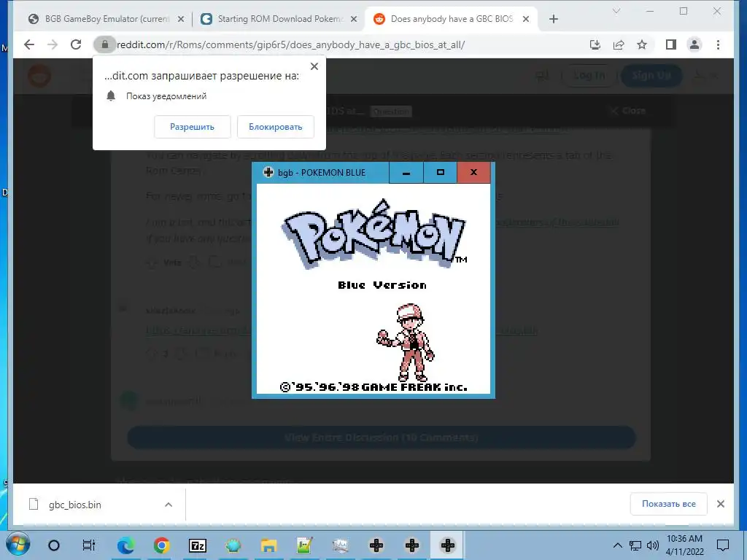Open the bgb emulator window icon menu
Image resolution: width=747 pixels, height=560 pixels.
[268, 172]
